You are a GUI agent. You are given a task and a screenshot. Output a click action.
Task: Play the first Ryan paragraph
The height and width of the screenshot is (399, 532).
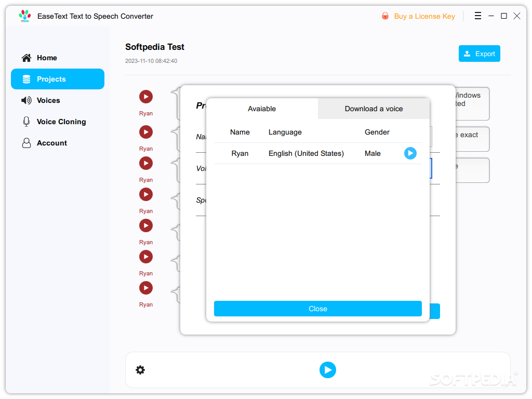146,97
